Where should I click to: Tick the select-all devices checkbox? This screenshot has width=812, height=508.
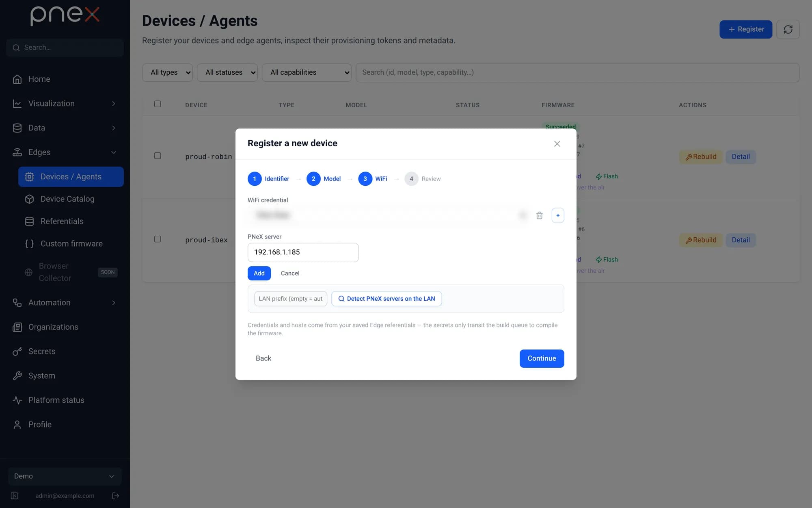[158, 104]
